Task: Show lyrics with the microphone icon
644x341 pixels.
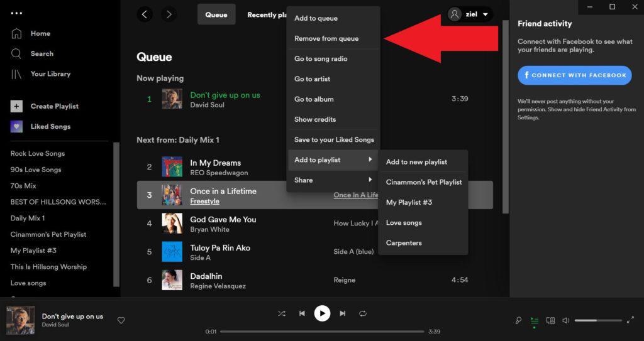Action: click(518, 320)
